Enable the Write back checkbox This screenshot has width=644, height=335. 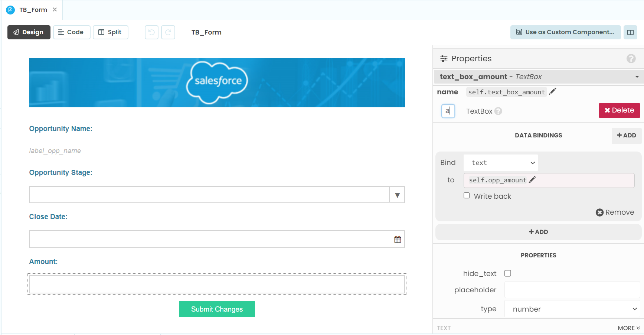[467, 196]
